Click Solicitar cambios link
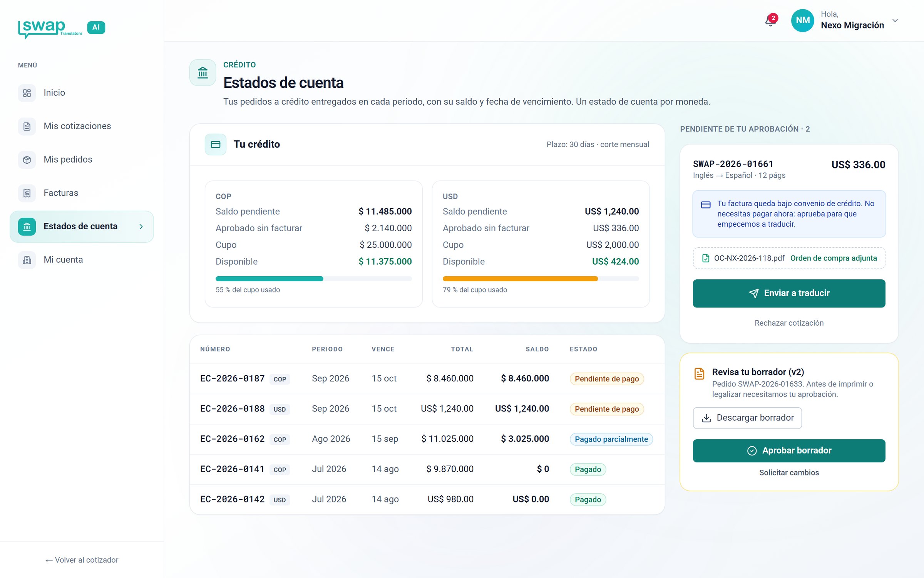 [789, 472]
